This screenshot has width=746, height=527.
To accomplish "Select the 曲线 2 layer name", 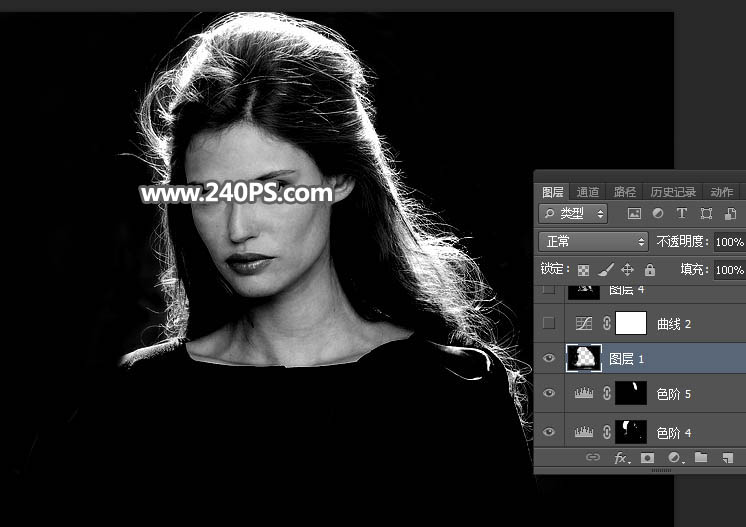I will click(x=674, y=324).
